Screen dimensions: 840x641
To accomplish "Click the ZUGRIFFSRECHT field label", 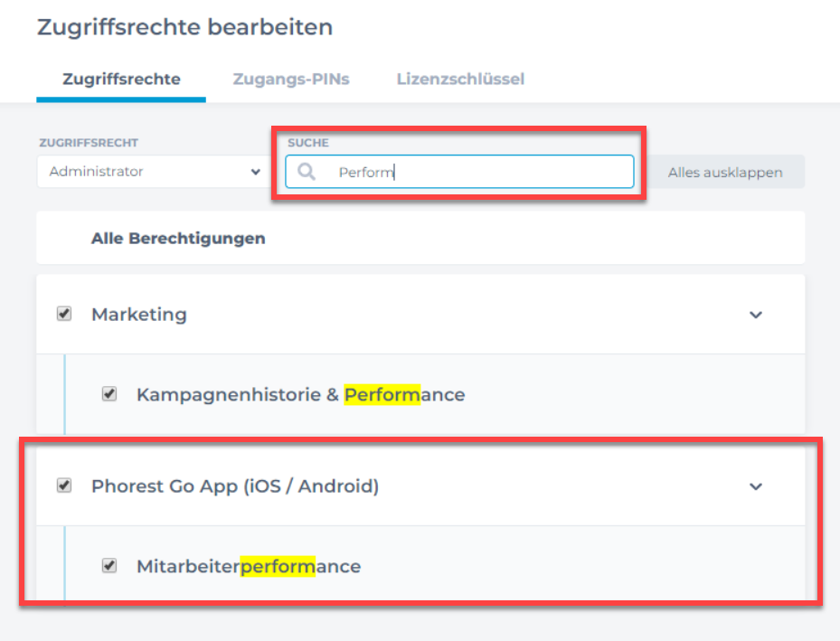I will coord(89,143).
